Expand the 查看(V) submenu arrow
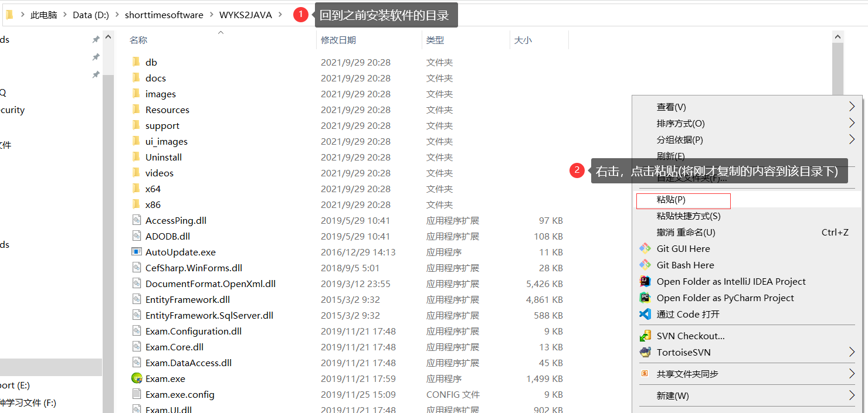 tap(852, 107)
